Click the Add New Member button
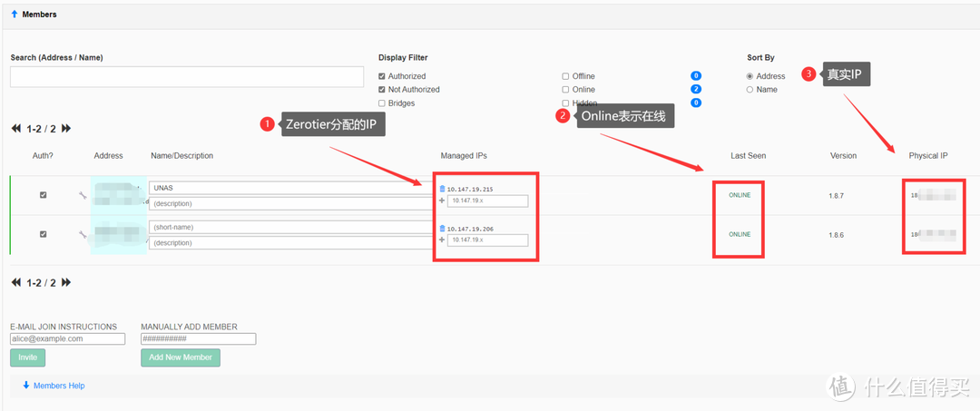Viewport: 980px width, 411px height. pos(180,357)
